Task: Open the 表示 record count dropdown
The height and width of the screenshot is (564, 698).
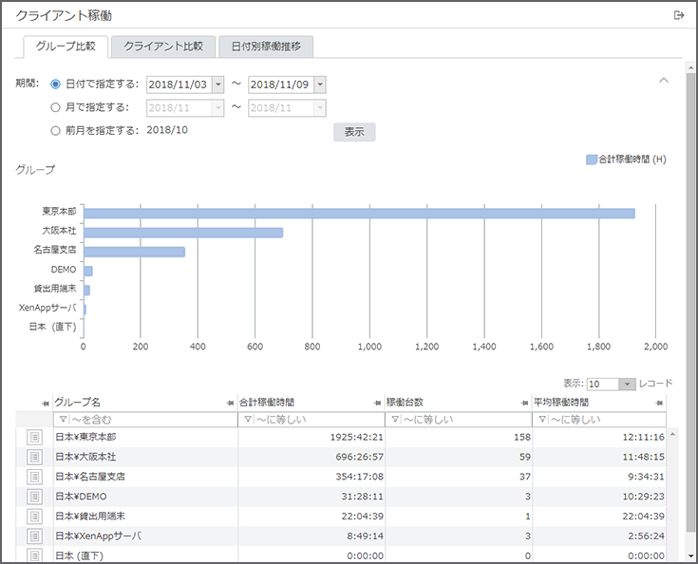Action: point(627,384)
